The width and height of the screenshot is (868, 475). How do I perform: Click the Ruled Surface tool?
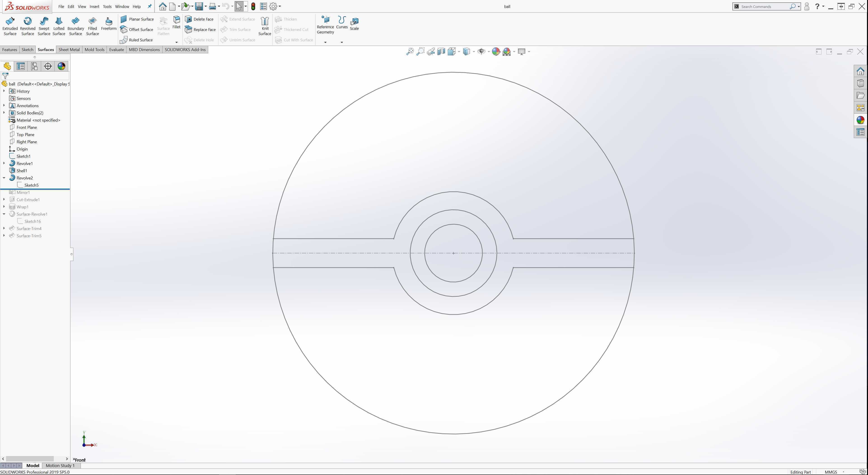136,40
